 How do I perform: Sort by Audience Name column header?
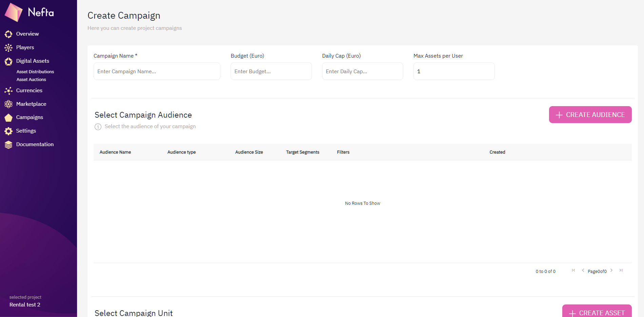(115, 152)
